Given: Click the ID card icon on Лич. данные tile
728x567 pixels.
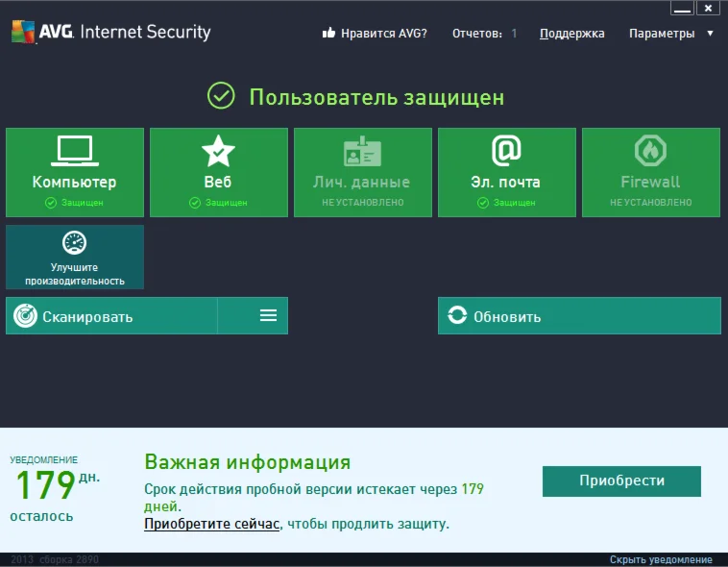Looking at the screenshot, I should click(363, 151).
